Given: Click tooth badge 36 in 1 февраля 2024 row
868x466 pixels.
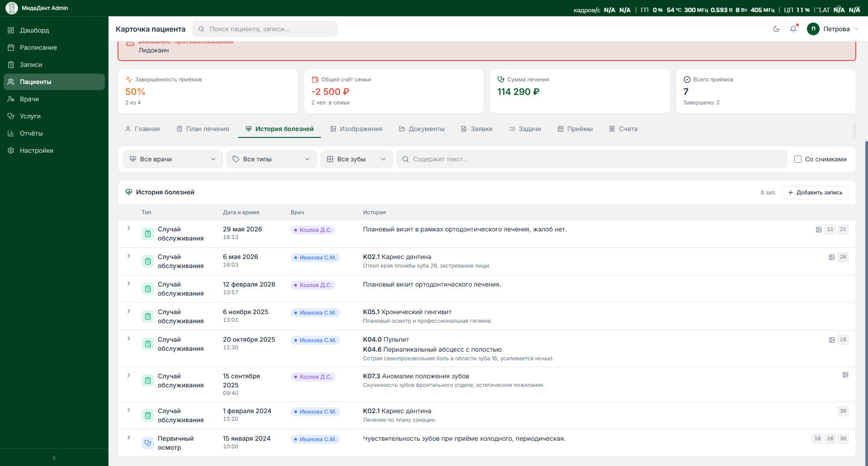Looking at the screenshot, I should point(843,411).
